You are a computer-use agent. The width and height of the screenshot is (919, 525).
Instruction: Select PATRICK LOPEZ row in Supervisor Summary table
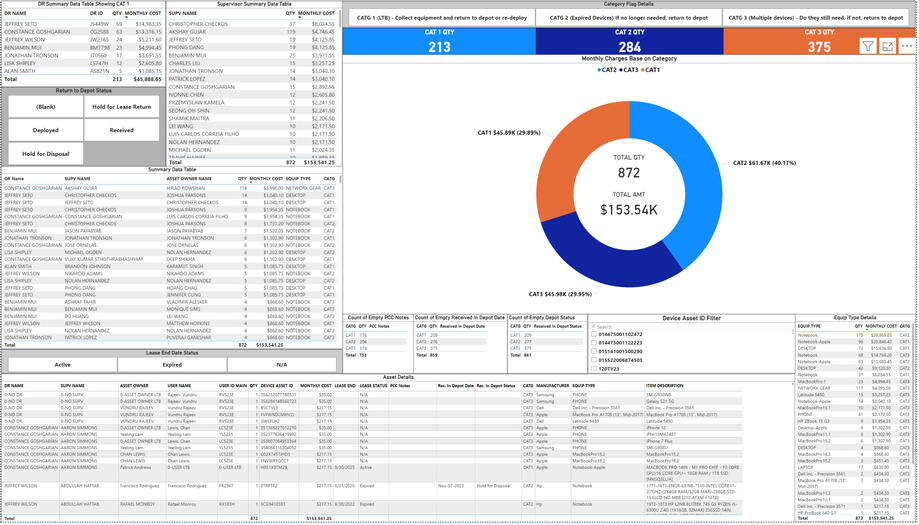[x=252, y=79]
